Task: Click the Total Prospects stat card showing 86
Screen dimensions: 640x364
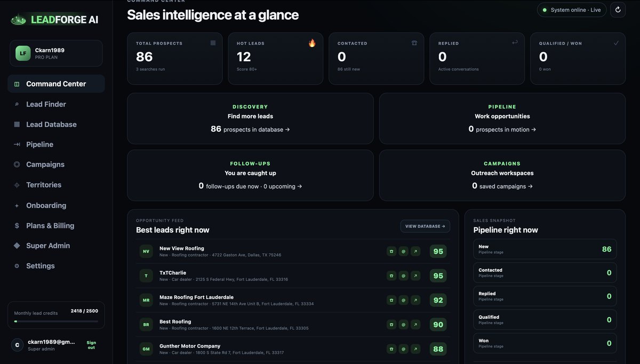Action: [174, 59]
